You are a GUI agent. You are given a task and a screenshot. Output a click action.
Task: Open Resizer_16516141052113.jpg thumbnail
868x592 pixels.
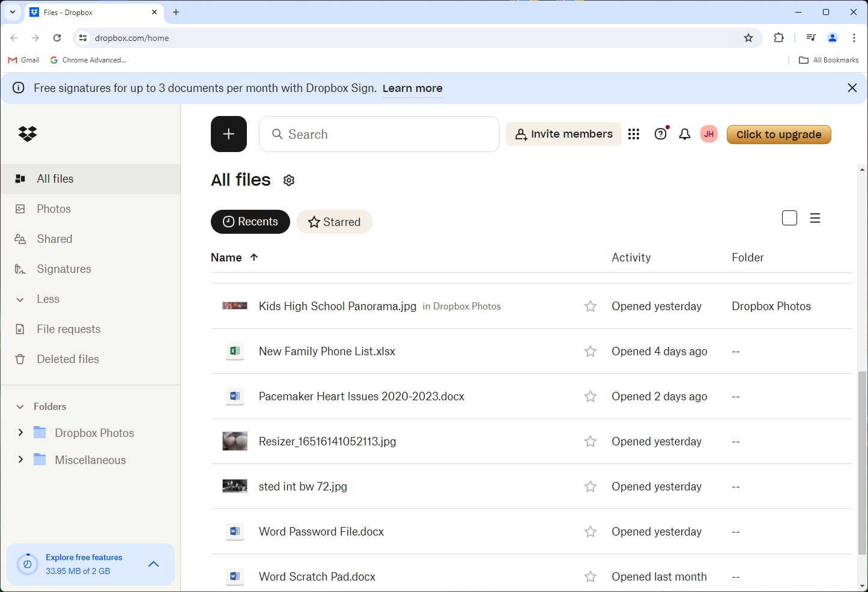click(235, 441)
